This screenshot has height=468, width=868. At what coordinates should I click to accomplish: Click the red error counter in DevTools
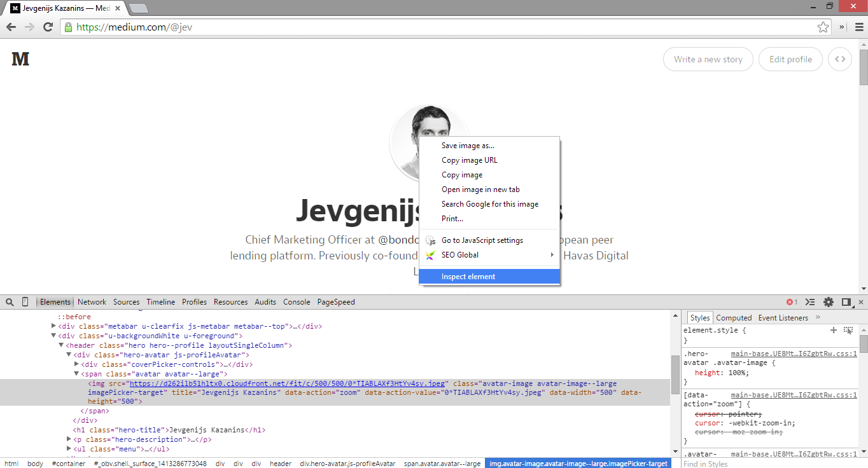click(x=791, y=301)
